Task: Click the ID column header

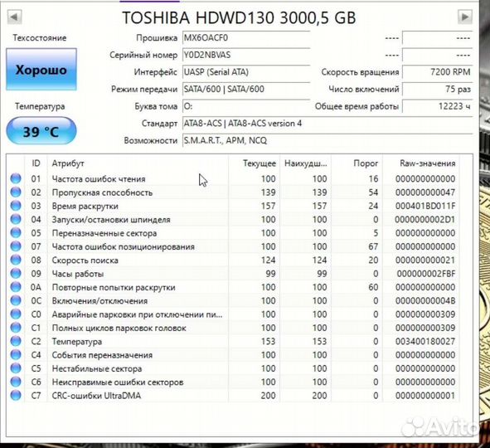Action: (x=36, y=163)
